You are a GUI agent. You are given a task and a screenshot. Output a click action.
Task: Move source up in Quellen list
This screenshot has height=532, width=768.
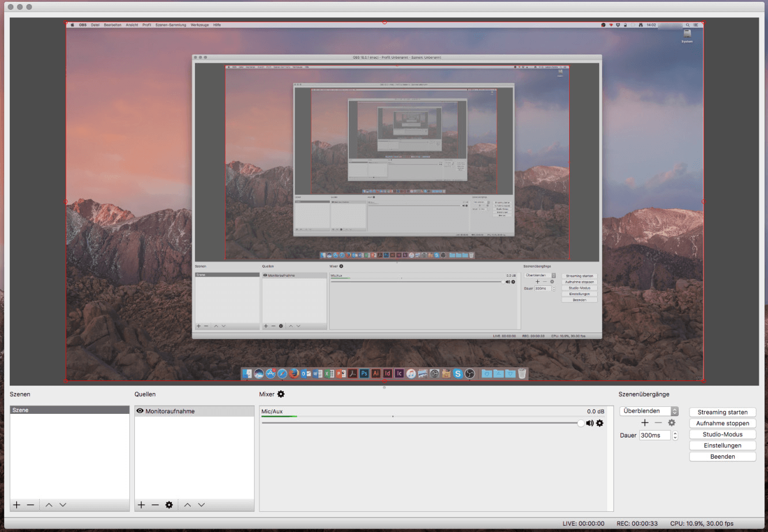[187, 505]
